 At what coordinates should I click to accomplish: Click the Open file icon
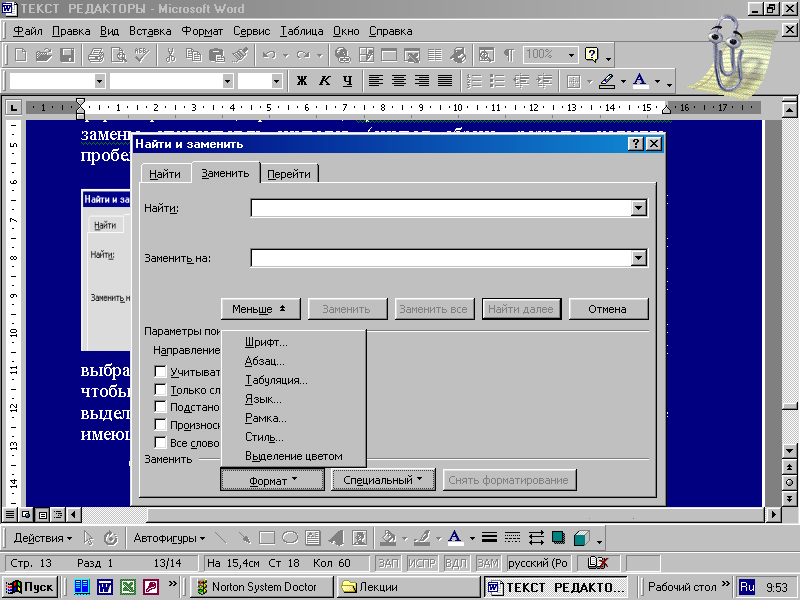pos(44,55)
